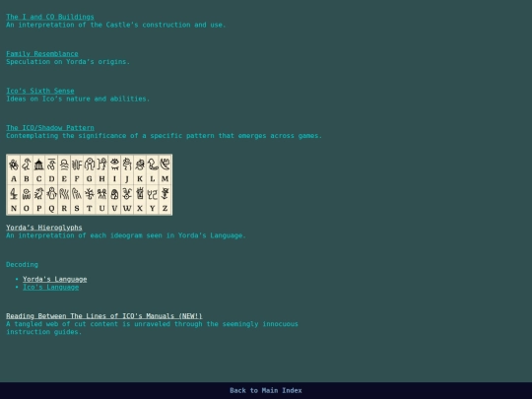532x399 pixels.
Task: Click "Ideas on Ico's nature and abilities." text
Action: point(78,99)
